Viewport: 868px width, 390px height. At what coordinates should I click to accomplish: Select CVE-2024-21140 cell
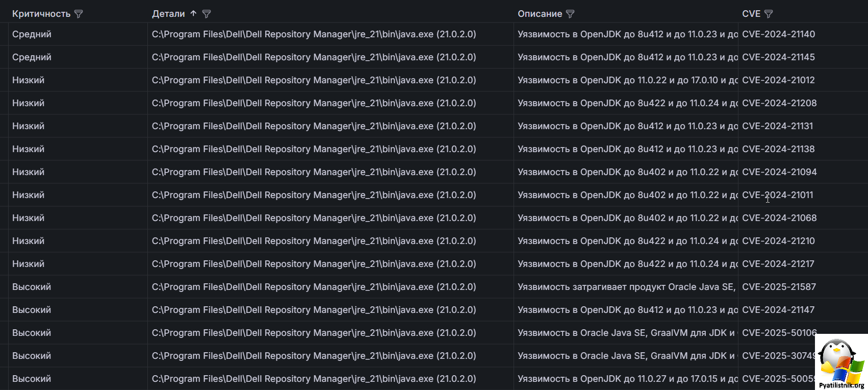[x=778, y=34]
